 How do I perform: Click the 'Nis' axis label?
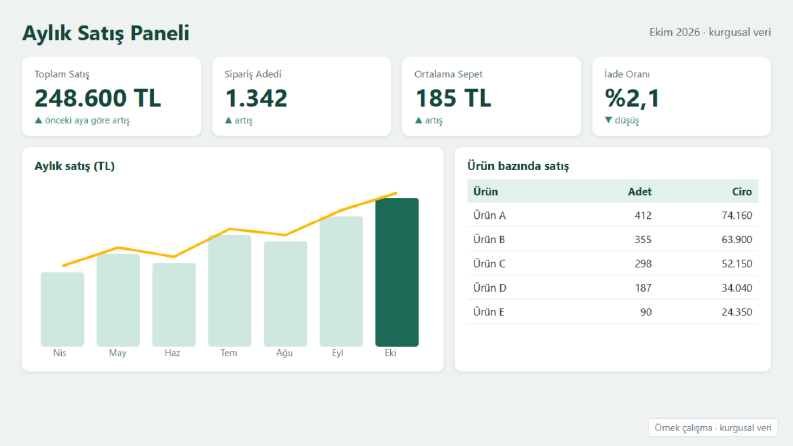coord(60,353)
